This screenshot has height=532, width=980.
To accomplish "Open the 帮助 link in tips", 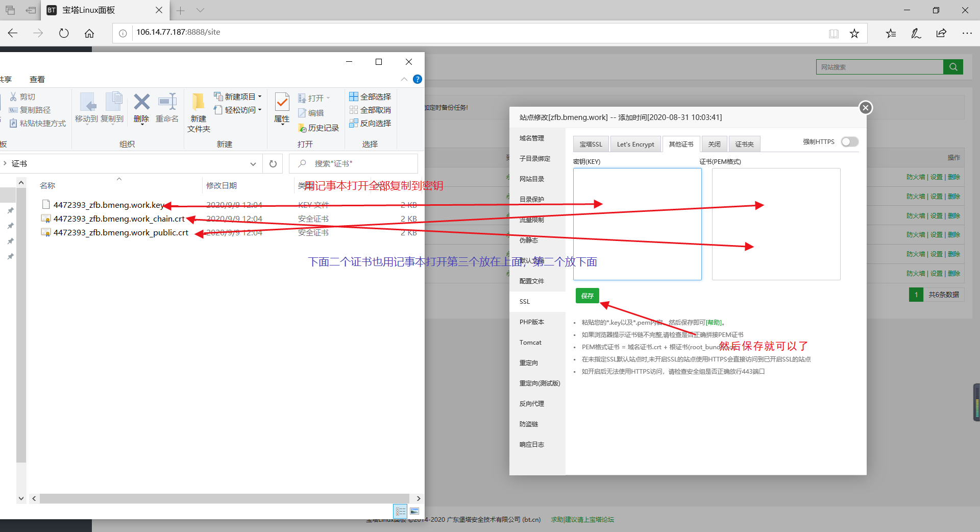I will click(x=714, y=323).
